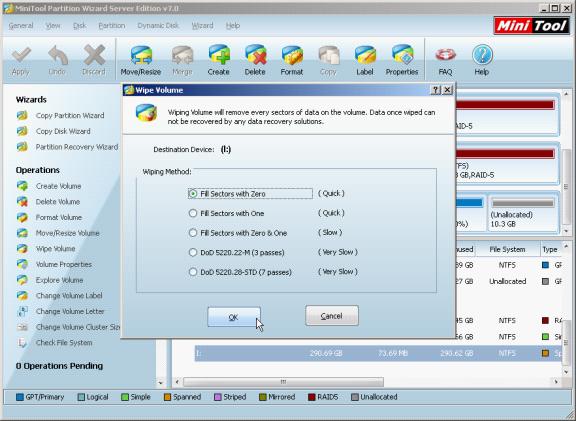
Task: Select Fill Sectors with One radio button
Action: point(192,213)
